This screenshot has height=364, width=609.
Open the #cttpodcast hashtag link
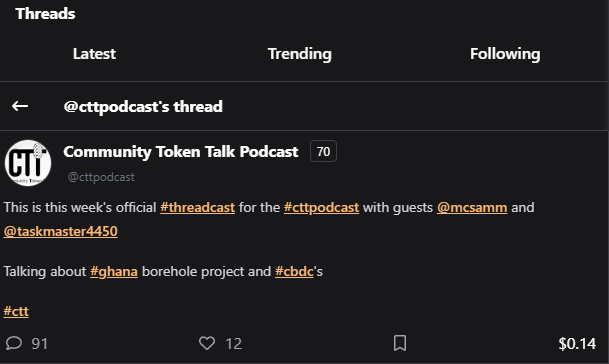(x=322, y=207)
